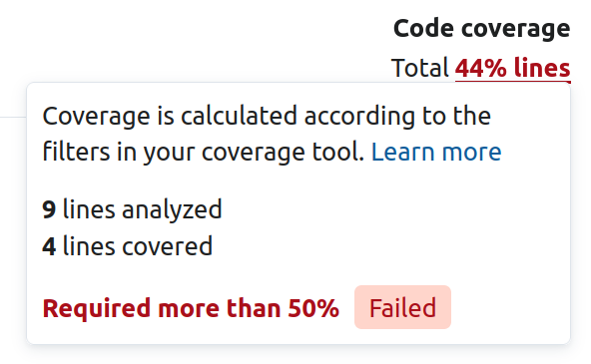Click the '4 lines covered' text
The height and width of the screenshot is (364, 591).
[x=128, y=246]
